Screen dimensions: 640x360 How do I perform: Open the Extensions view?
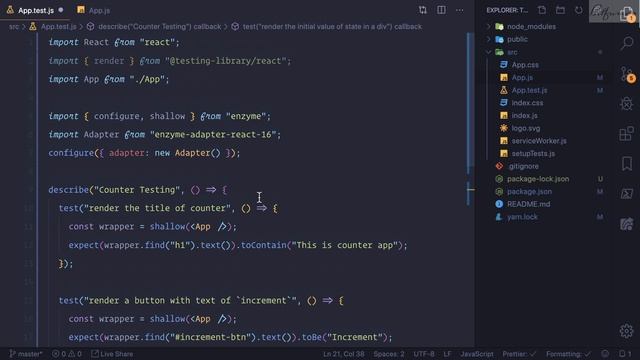pyautogui.click(x=627, y=133)
